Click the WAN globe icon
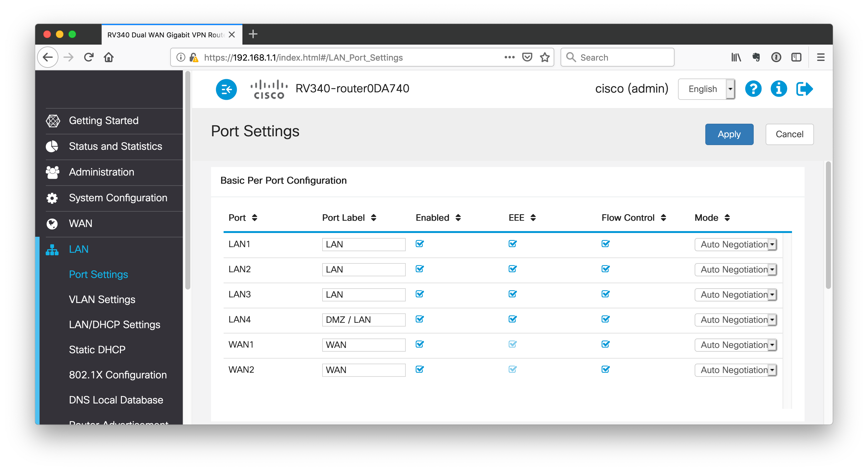 point(52,223)
